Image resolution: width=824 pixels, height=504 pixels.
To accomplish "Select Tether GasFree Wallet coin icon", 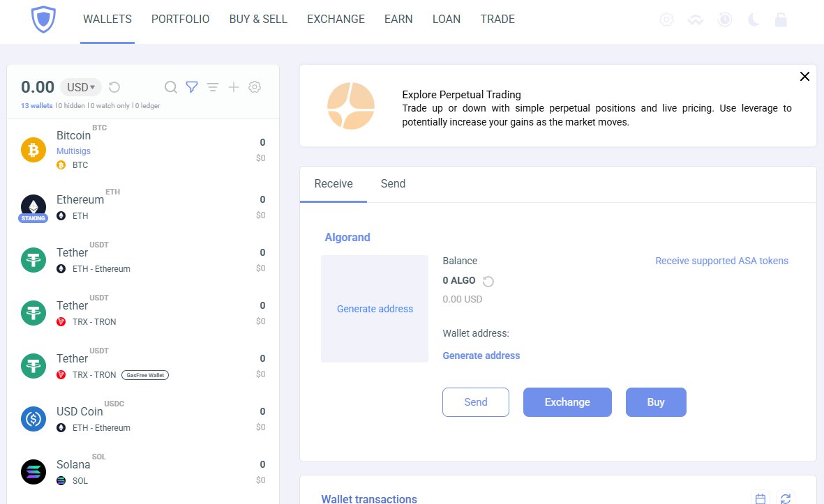I will (33, 367).
